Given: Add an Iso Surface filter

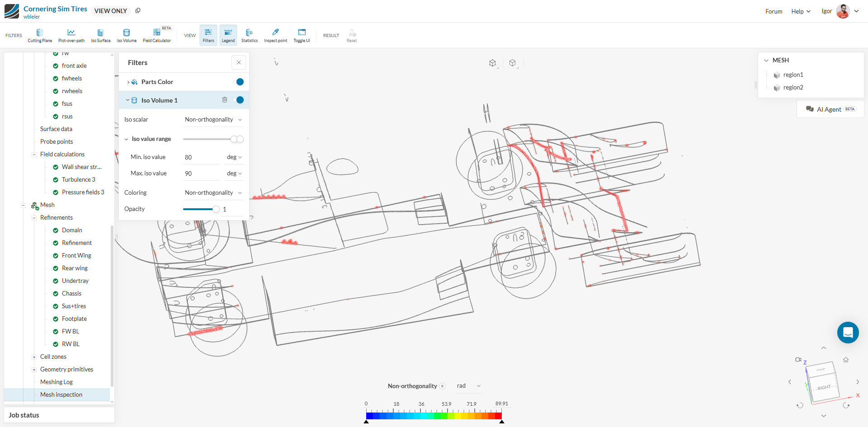Looking at the screenshot, I should (x=100, y=35).
